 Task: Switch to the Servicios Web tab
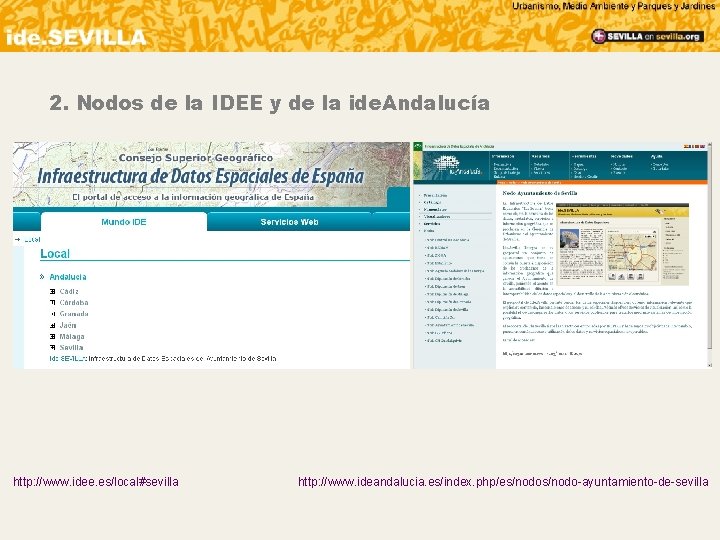(289, 222)
